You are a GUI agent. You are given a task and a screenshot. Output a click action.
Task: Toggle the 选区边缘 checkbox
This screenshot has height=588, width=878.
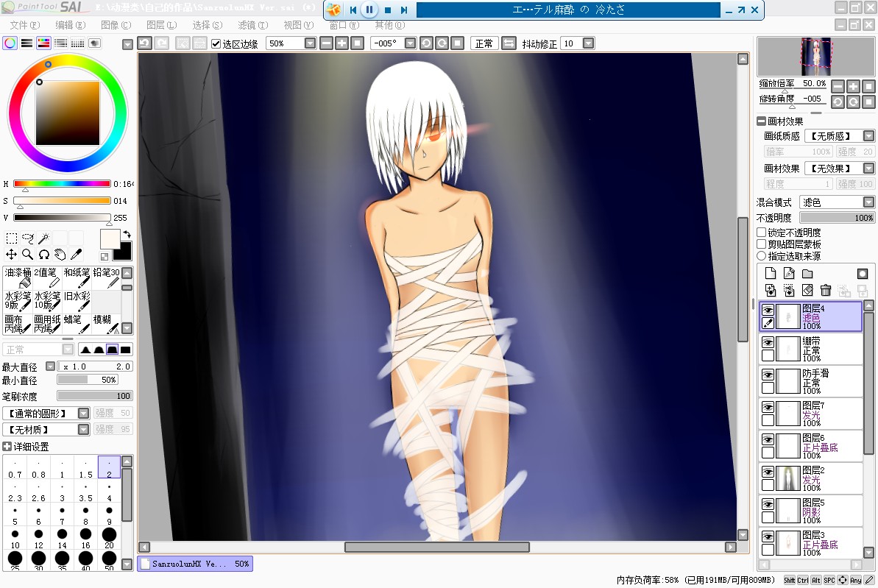tap(216, 43)
